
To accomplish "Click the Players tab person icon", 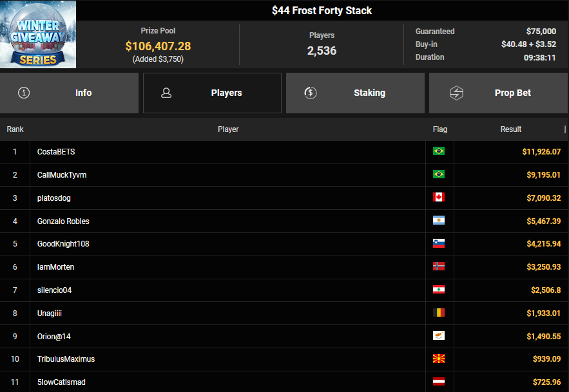I will point(166,93).
